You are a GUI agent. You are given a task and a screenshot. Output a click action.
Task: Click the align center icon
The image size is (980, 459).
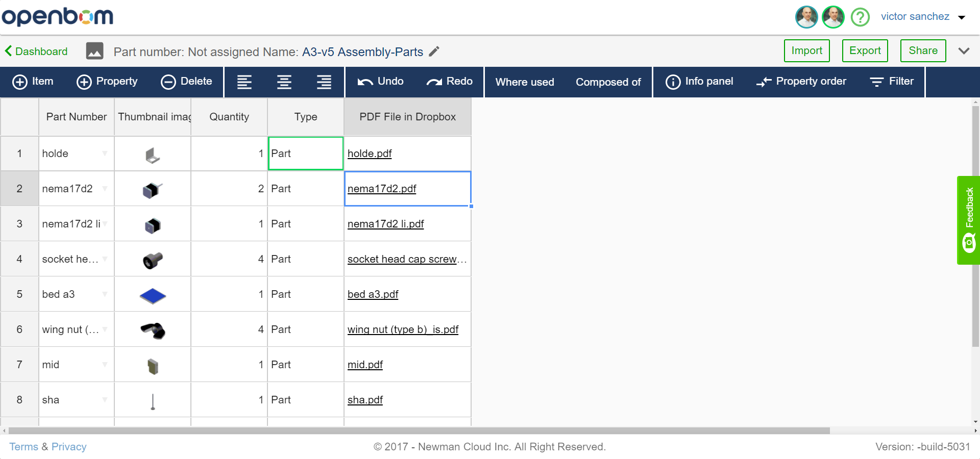284,82
